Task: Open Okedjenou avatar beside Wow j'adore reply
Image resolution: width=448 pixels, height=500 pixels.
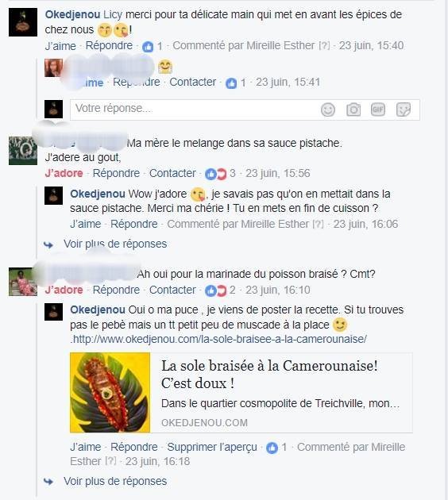Action: (53, 196)
